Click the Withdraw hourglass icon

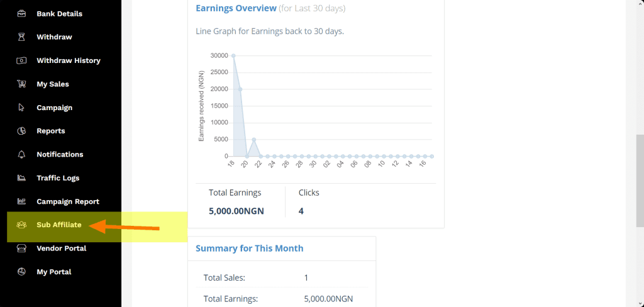21,37
